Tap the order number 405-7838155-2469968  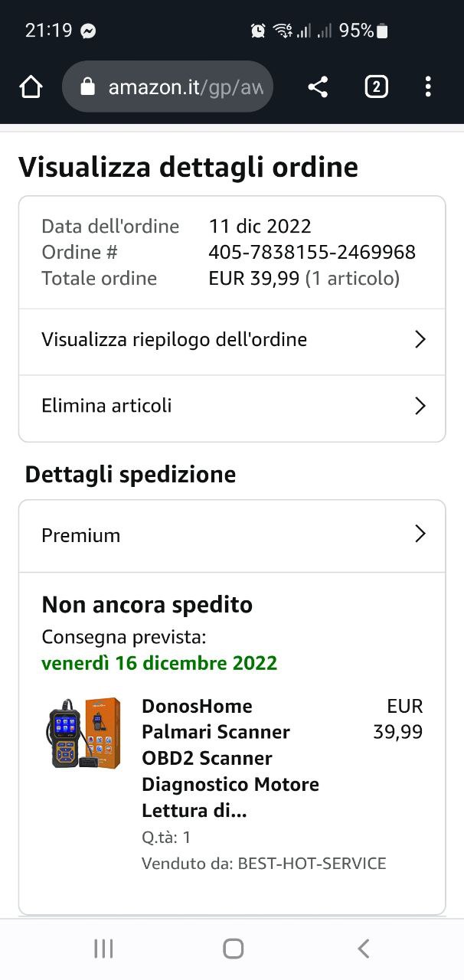tap(312, 252)
